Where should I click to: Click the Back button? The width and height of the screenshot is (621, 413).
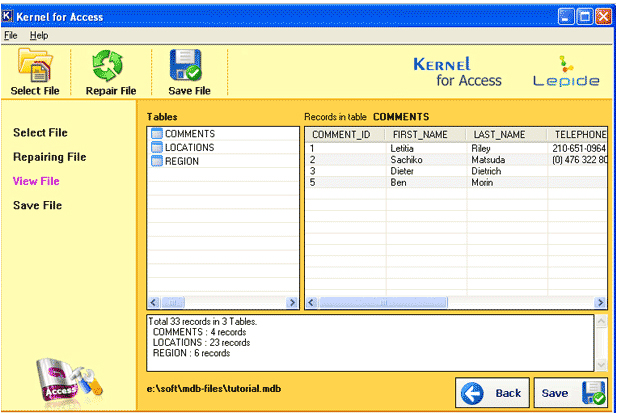(492, 393)
